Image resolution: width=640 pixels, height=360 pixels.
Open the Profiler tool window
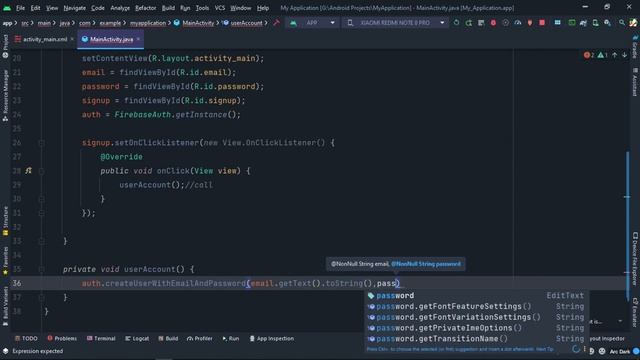tap(200, 338)
